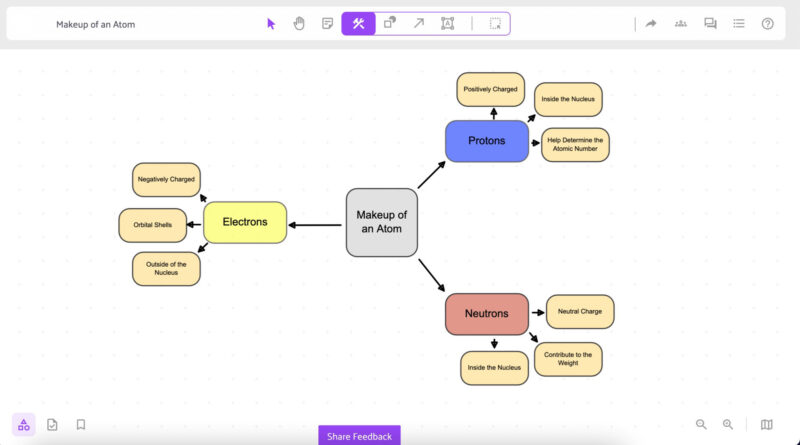Viewport: 800px width, 445px height.
Task: Zoom out of the canvas
Action: [x=701, y=425]
